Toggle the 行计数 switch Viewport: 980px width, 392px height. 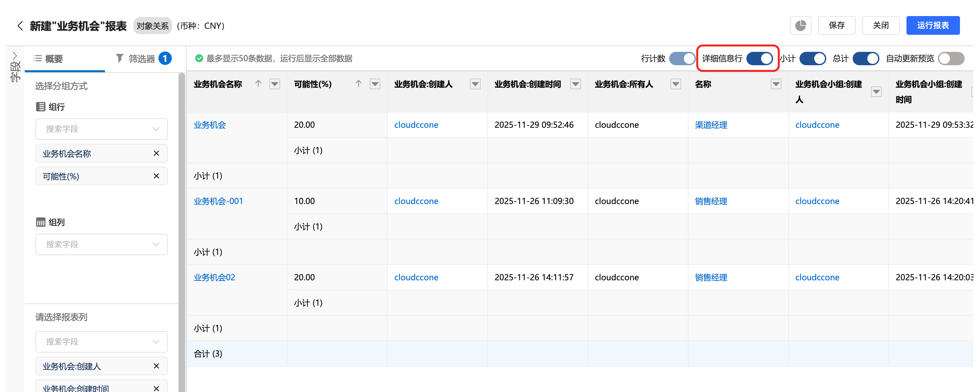[682, 59]
